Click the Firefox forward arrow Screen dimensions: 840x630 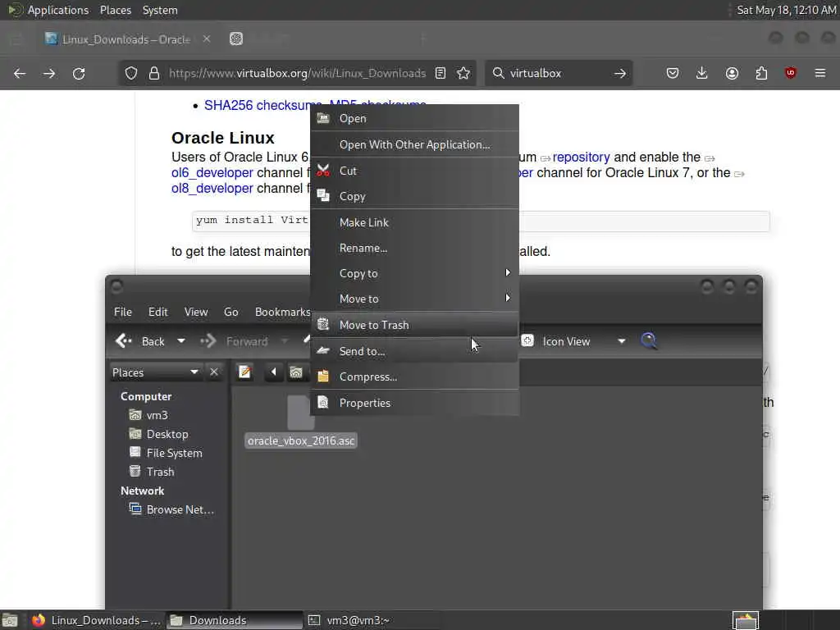(x=49, y=73)
